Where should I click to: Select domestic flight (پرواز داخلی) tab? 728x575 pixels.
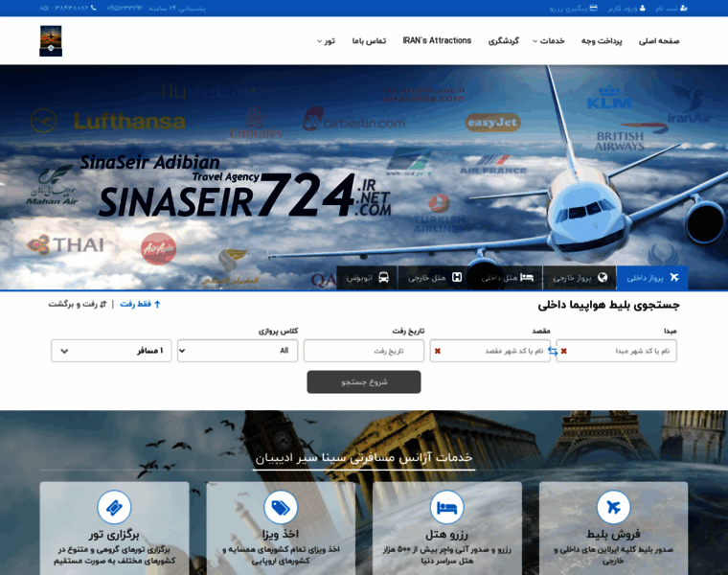click(x=652, y=278)
